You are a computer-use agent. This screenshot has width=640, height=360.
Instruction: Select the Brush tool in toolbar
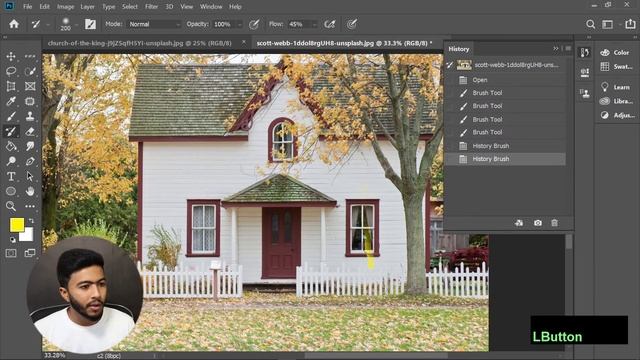click(x=11, y=116)
